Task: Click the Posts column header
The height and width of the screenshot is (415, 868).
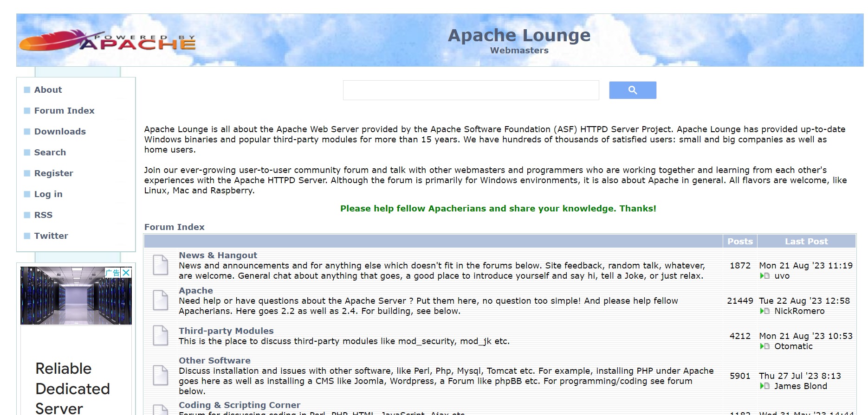Action: (x=740, y=242)
